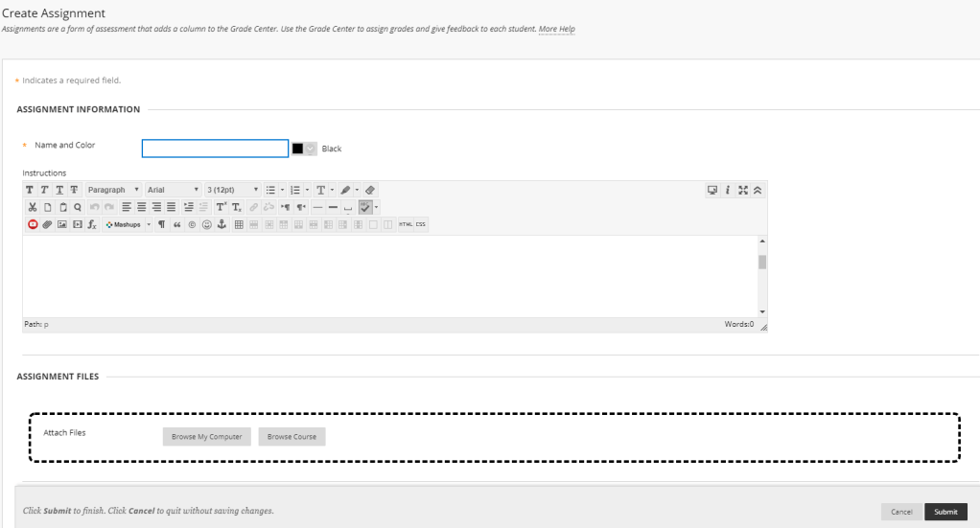Image resolution: width=980 pixels, height=528 pixels.
Task: Click the Cut scissors icon
Action: [x=30, y=207]
